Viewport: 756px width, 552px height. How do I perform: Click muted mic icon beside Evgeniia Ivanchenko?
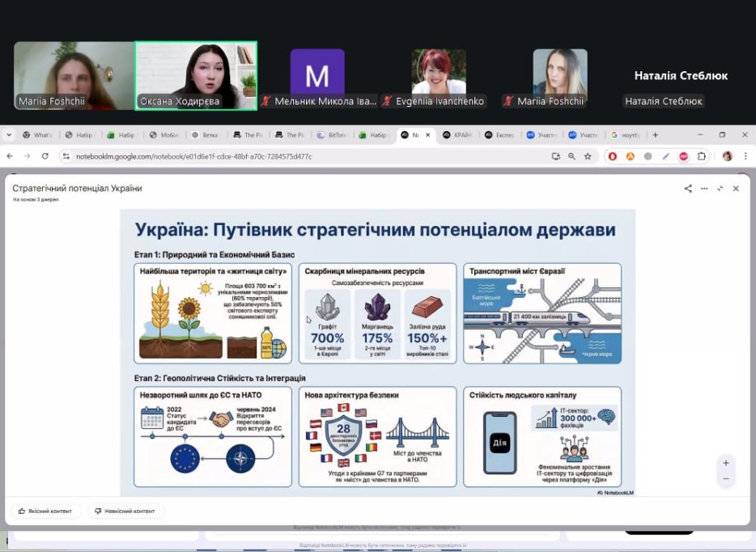coord(387,100)
